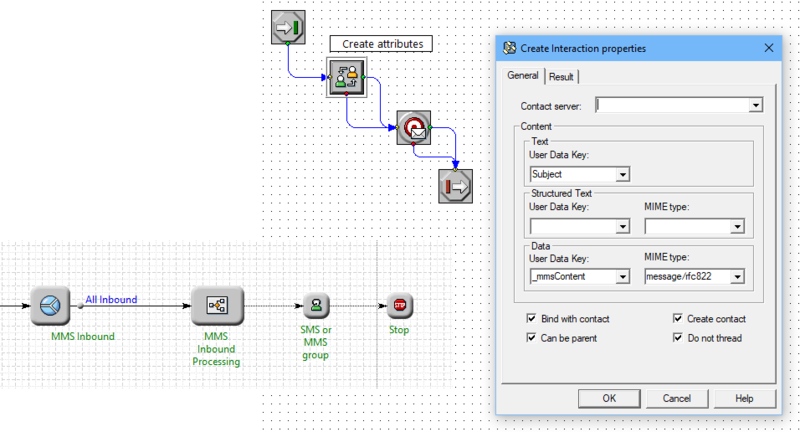
Task: Click the All Inbound connection label
Action: [x=111, y=299]
